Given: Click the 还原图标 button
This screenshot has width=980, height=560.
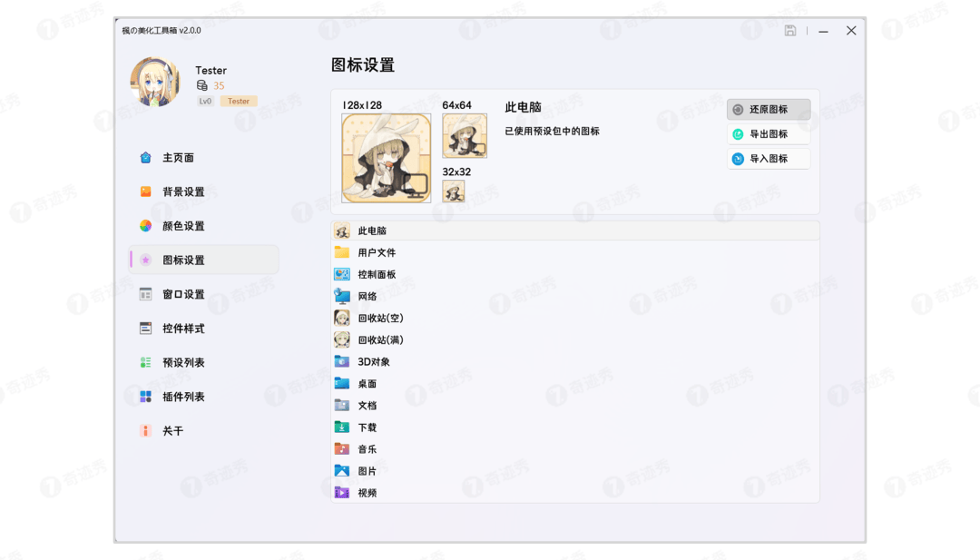Looking at the screenshot, I should (x=769, y=110).
